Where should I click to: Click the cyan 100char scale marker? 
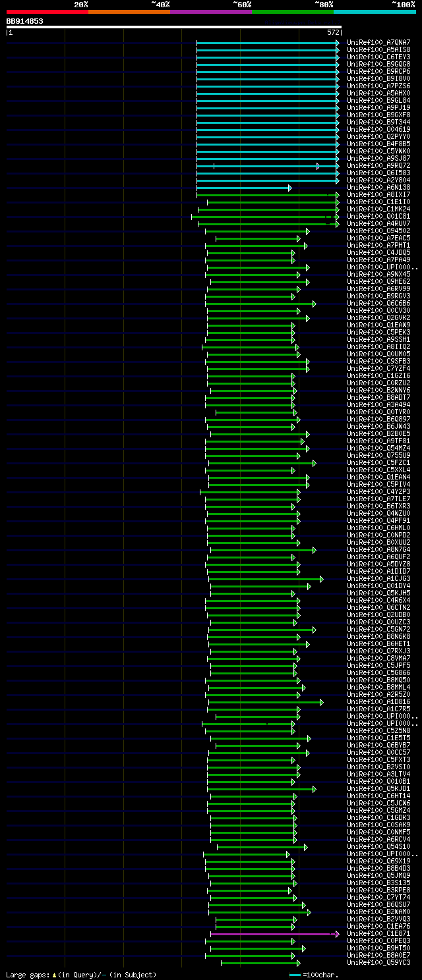pyautogui.click(x=295, y=975)
